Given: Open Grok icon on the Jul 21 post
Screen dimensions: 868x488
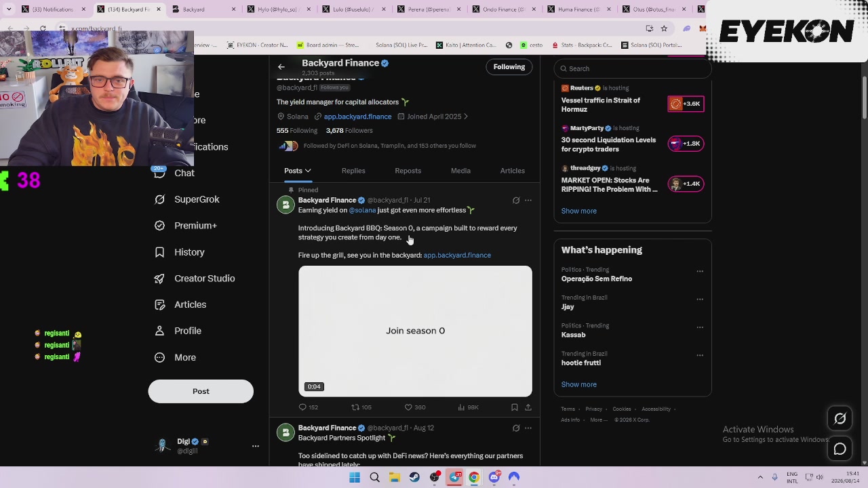Looking at the screenshot, I should point(516,201).
